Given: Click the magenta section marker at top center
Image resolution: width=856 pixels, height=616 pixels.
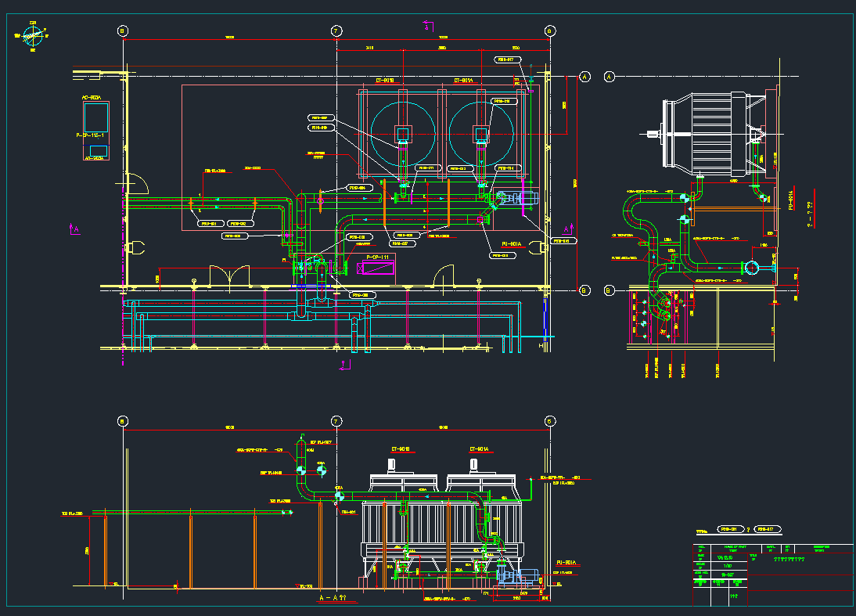Looking at the screenshot, I should click(426, 26).
